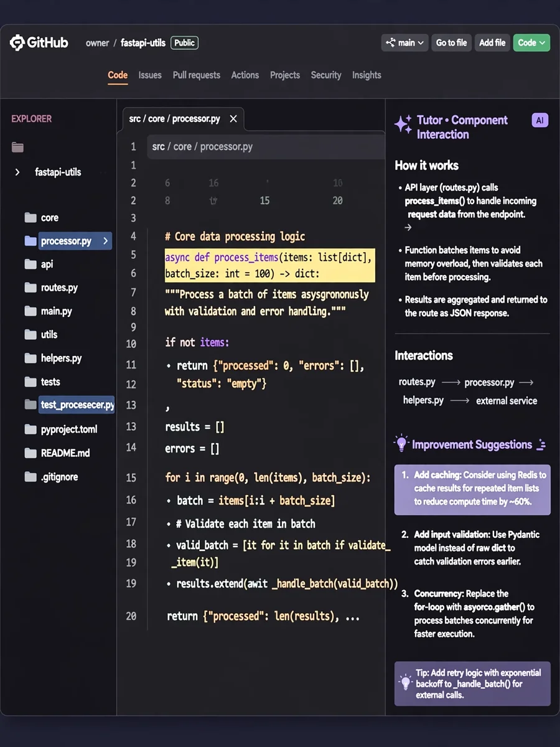Open the branch icon on main selector
This screenshot has width=560, height=747.
391,43
